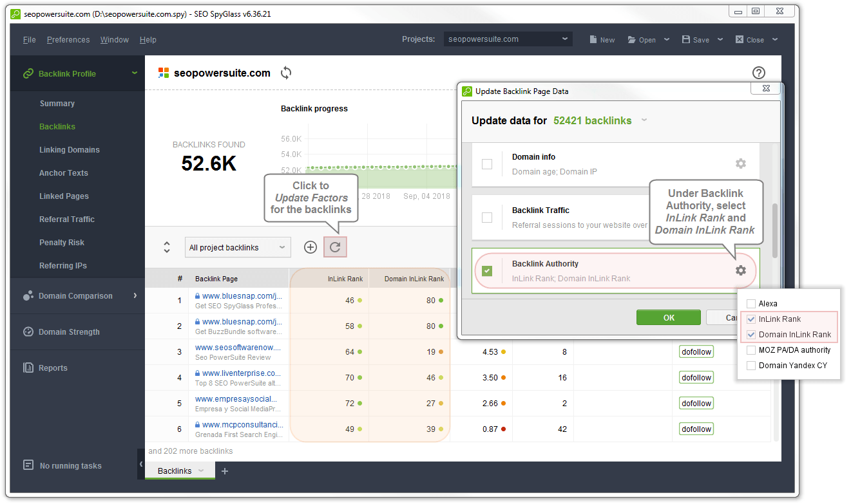Click the No running tasks icon
This screenshot has height=504, width=851.
coord(28,465)
